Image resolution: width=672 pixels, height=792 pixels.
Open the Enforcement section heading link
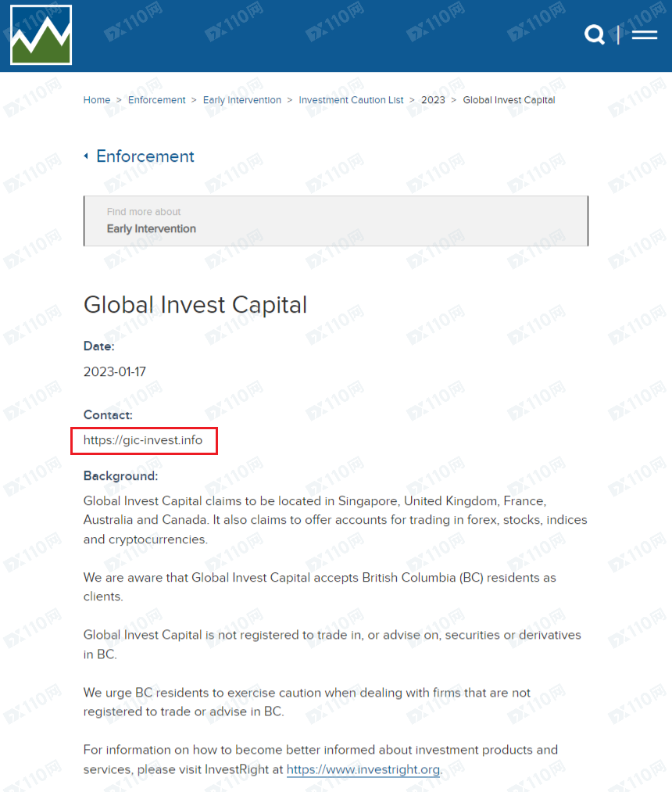(x=145, y=156)
